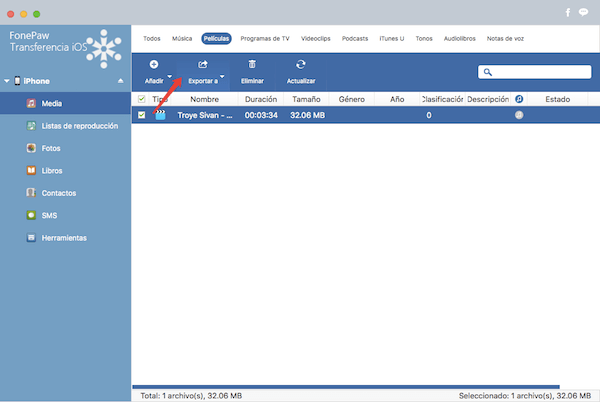Open the Podcasts tab
This screenshot has width=600, height=402.
[x=355, y=39]
